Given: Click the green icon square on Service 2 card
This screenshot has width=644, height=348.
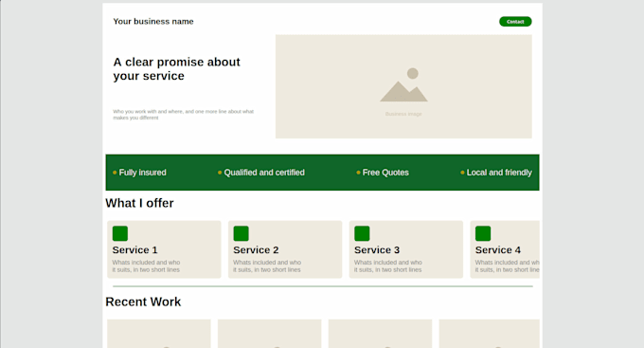Looking at the screenshot, I should pos(241,233).
